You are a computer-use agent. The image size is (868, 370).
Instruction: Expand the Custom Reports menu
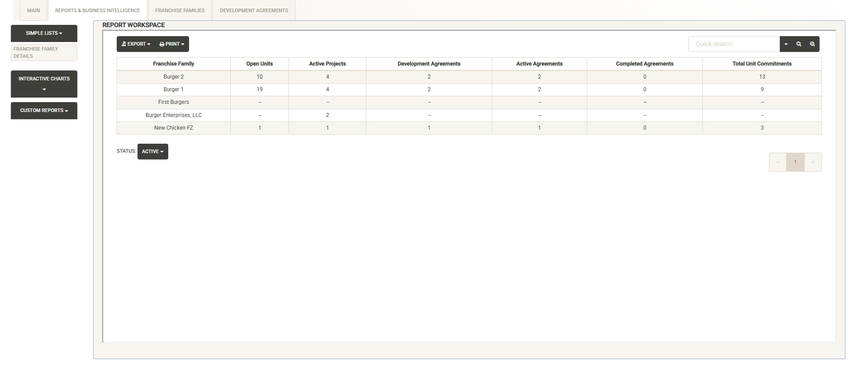pos(44,111)
